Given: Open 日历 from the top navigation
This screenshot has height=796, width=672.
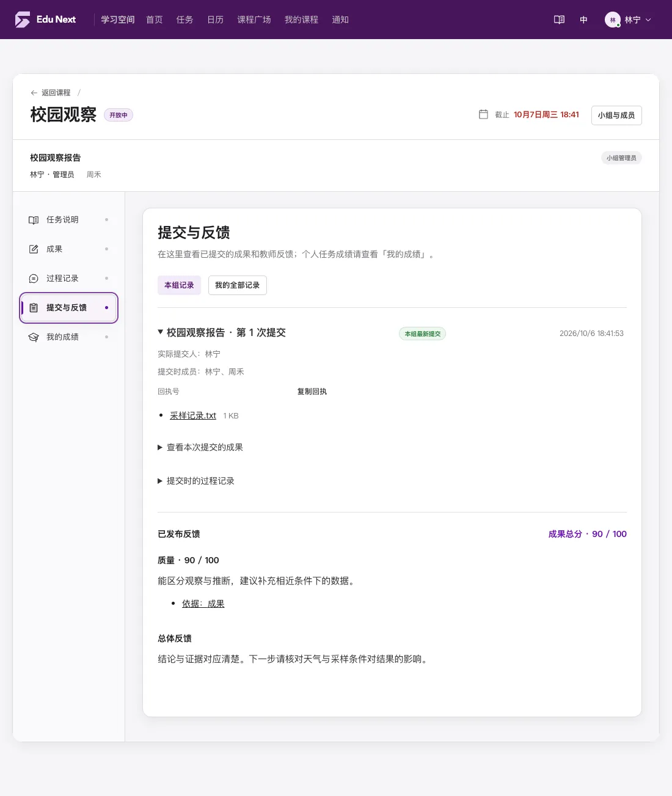Looking at the screenshot, I should [x=216, y=20].
